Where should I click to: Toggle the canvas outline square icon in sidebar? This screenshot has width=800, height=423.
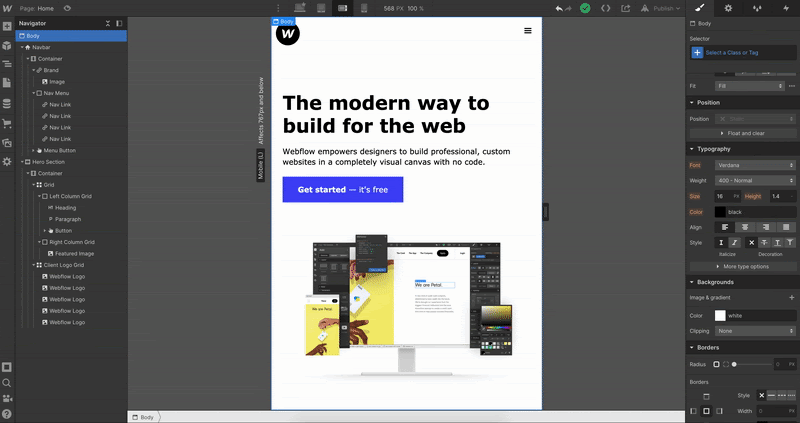(7, 367)
